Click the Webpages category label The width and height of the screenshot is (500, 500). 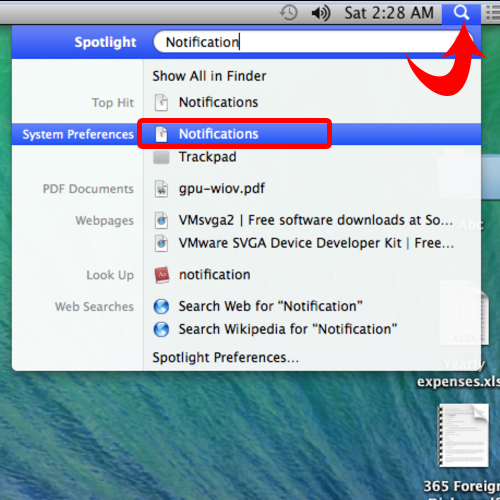(104, 221)
